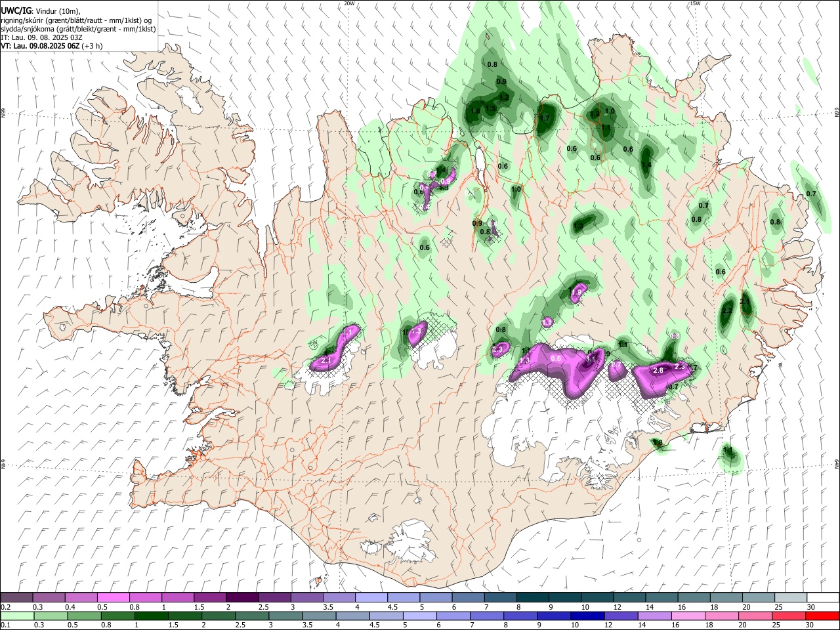Click the bright red swatch above 30, lower legend row
Image resolution: width=840 pixels, height=630 pixels.
(822, 616)
